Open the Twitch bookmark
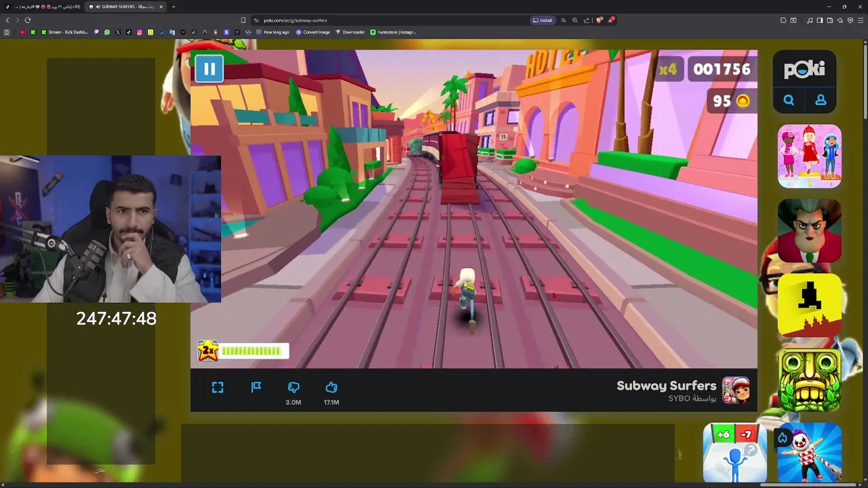Viewport: 868px width, 488px height. point(96,32)
